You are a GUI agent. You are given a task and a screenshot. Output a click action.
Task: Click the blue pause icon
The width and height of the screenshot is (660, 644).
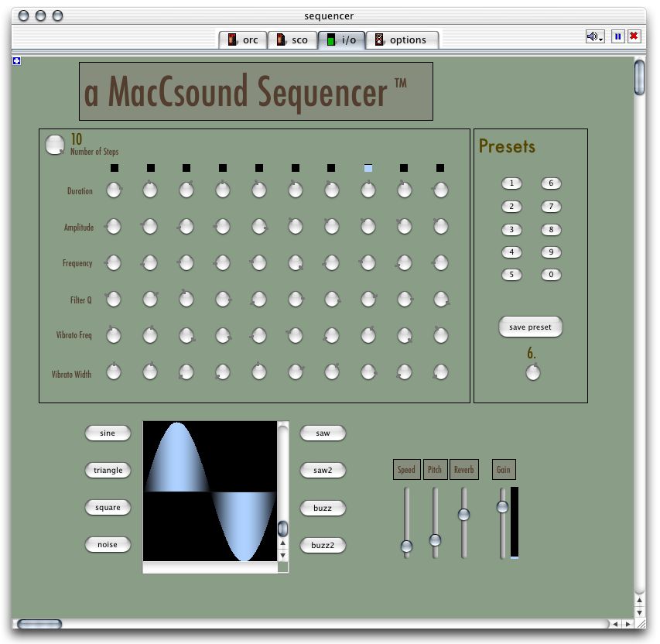pos(617,36)
